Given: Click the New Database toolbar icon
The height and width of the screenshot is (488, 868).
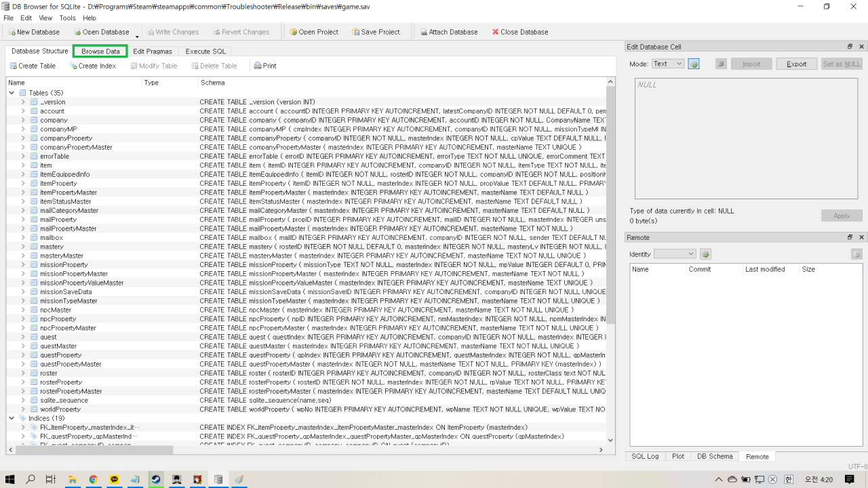Looking at the screenshot, I should click(12, 32).
